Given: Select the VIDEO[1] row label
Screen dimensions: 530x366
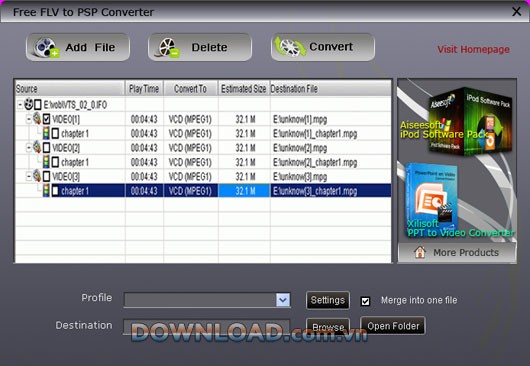Looking at the screenshot, I should [x=66, y=119].
